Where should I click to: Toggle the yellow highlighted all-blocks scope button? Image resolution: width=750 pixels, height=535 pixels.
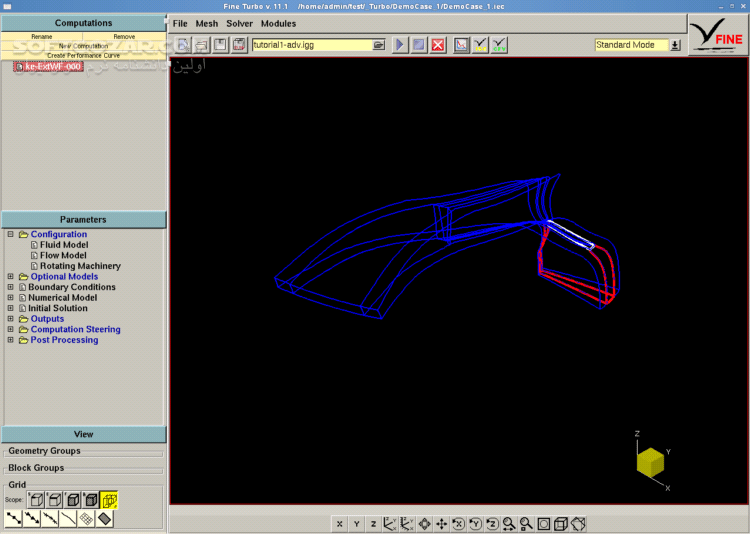[x=108, y=499]
